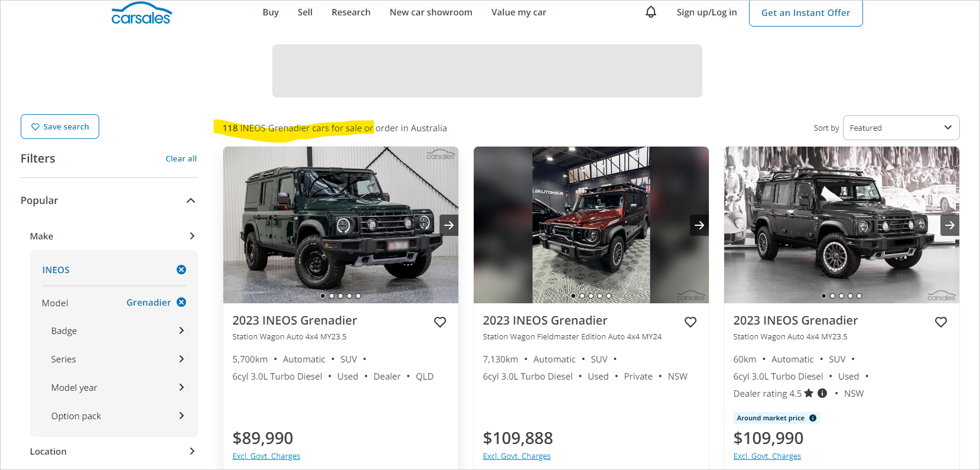Image resolution: width=980 pixels, height=470 pixels.
Task: Collapse the Popular filters section
Action: (x=191, y=200)
